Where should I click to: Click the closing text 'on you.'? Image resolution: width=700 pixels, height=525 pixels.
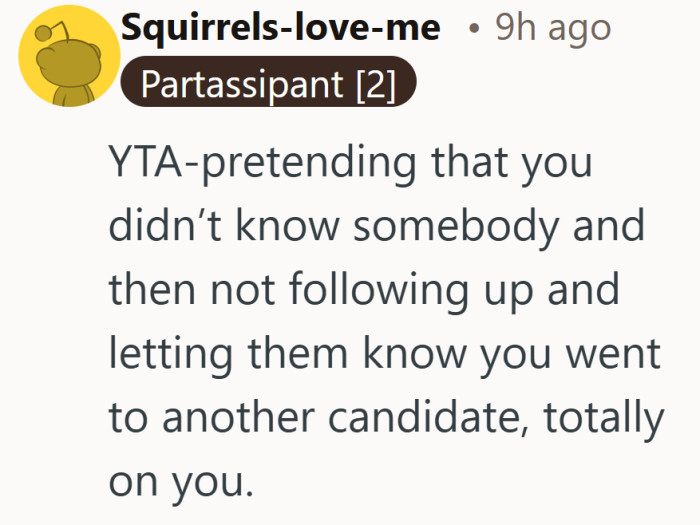pyautogui.click(x=176, y=482)
